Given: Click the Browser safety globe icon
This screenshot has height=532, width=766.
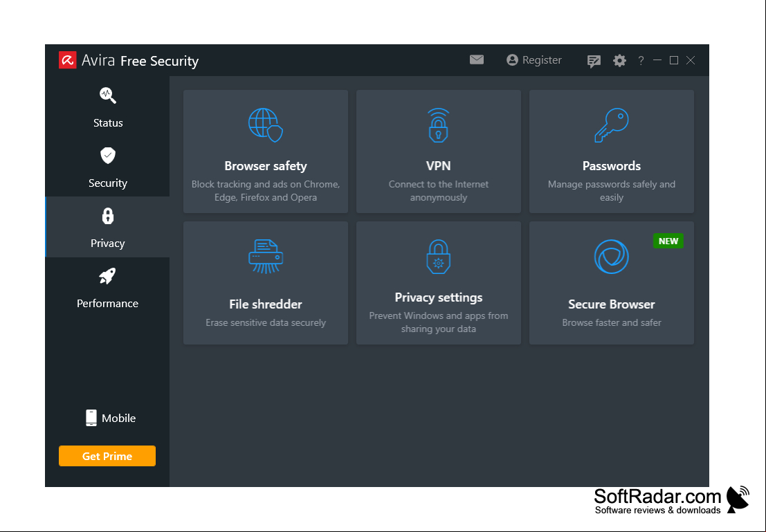Looking at the screenshot, I should point(265,125).
